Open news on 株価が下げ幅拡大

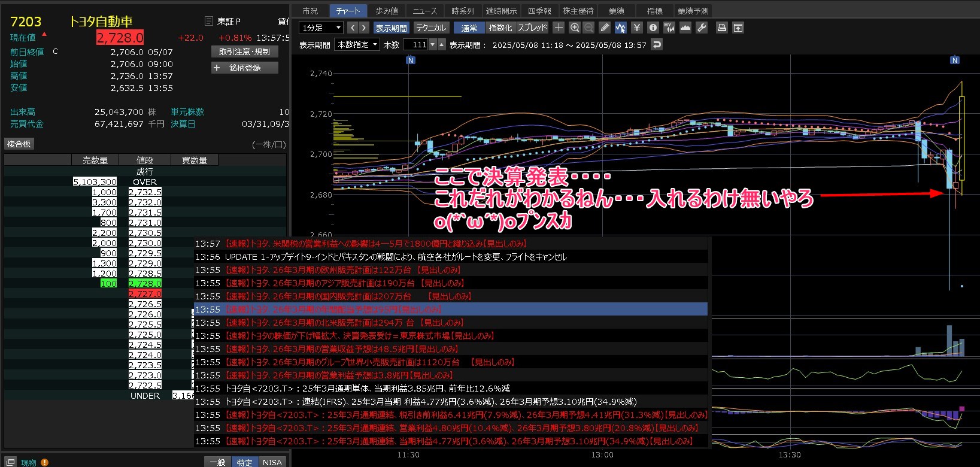click(x=451, y=336)
